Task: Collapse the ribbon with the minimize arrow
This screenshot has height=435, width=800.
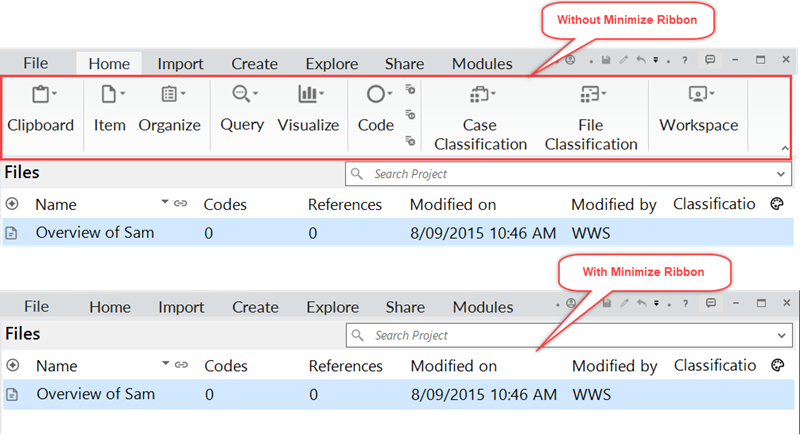Action: click(x=785, y=148)
